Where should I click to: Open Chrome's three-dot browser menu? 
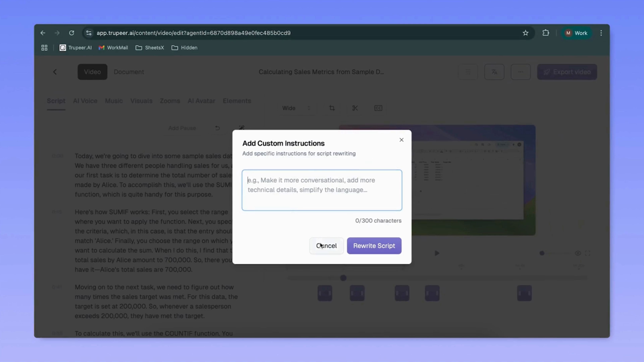(x=601, y=33)
